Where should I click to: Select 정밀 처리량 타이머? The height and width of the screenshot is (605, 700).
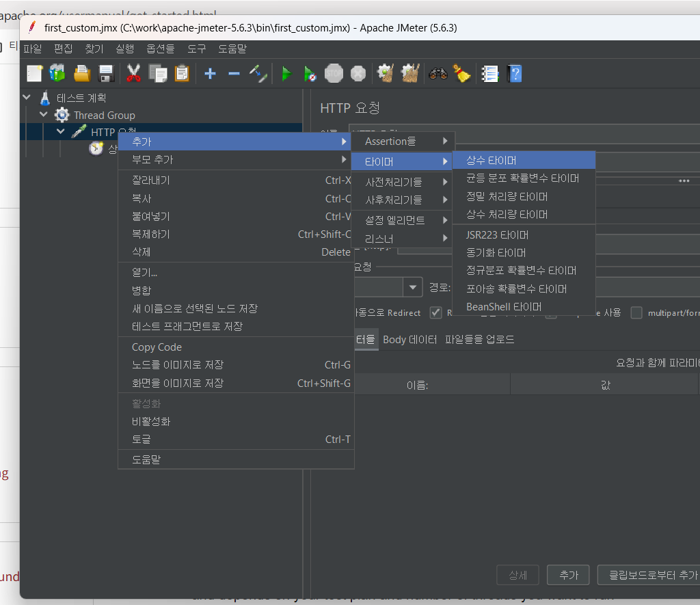click(x=524, y=196)
